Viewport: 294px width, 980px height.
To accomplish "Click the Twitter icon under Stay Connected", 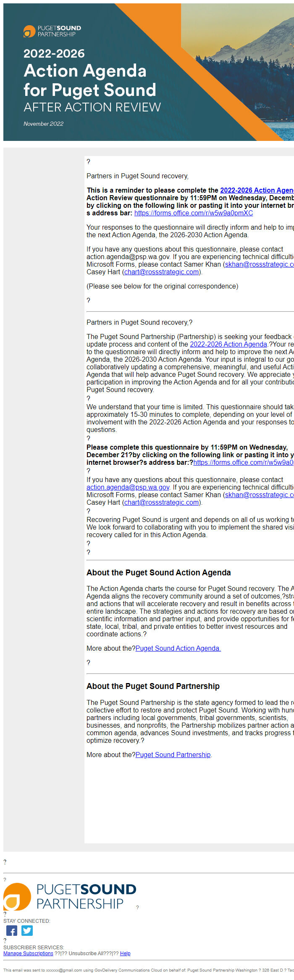I will pyautogui.click(x=27, y=931).
